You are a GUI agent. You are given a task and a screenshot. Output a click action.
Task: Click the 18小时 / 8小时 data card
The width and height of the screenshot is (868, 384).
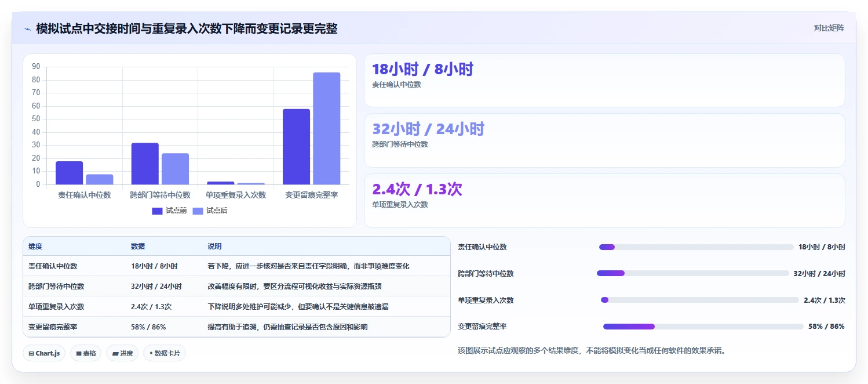pos(604,81)
